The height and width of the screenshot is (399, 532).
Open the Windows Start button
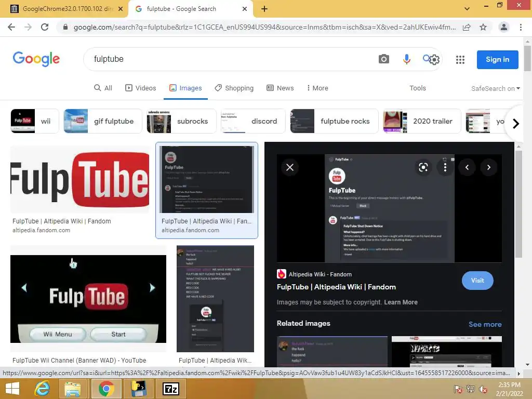[x=12, y=389]
